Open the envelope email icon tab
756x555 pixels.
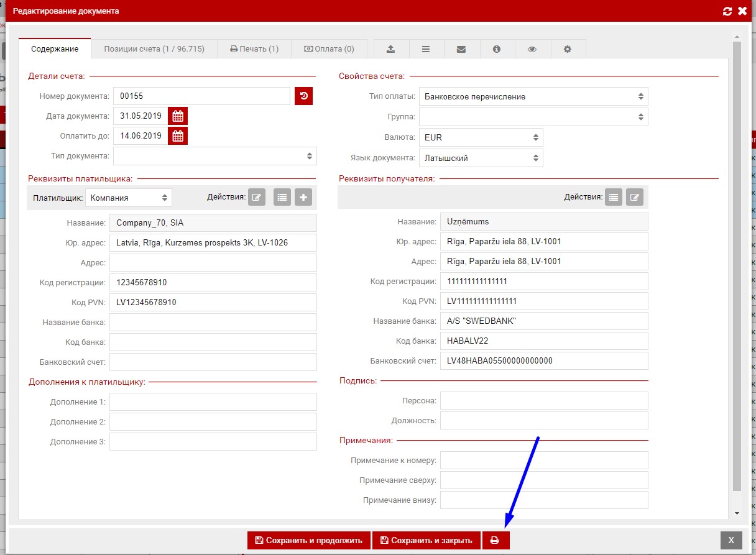click(x=461, y=49)
